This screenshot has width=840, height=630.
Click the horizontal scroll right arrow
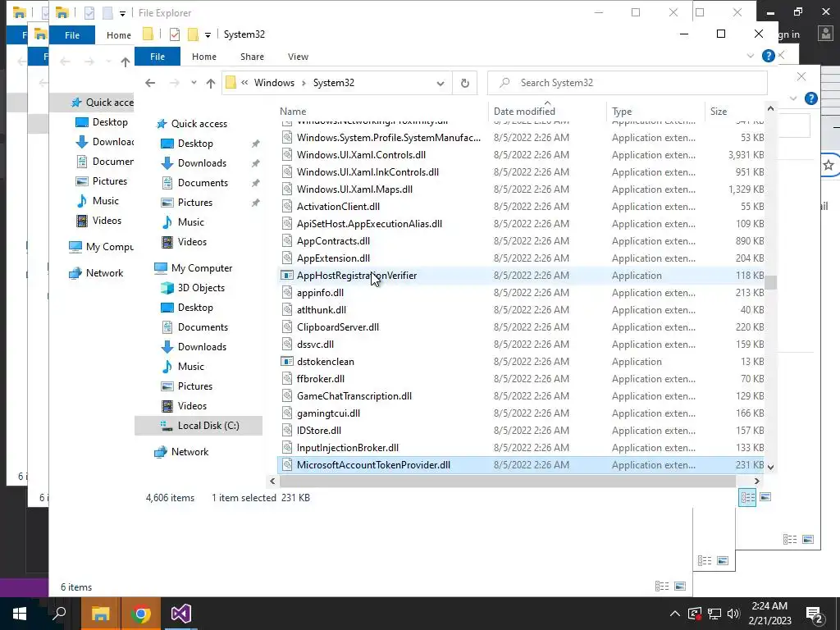point(756,481)
